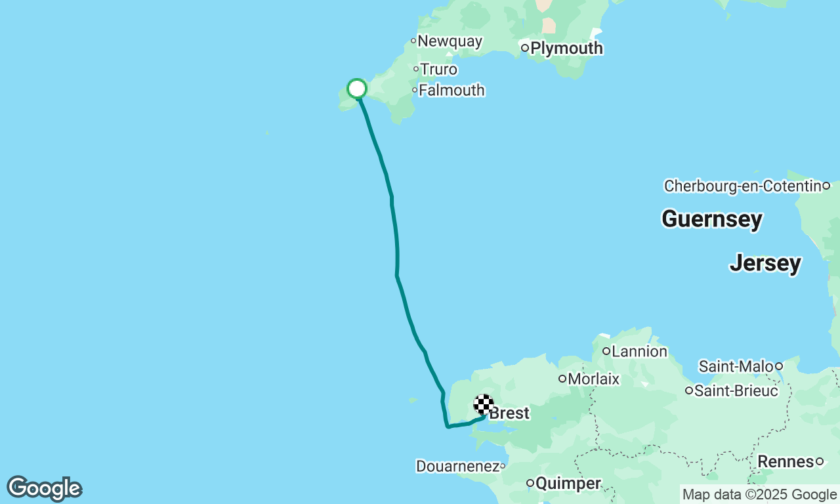Click the Plymouth city dot marker
Image resolution: width=840 pixels, height=504 pixels.
tap(525, 48)
